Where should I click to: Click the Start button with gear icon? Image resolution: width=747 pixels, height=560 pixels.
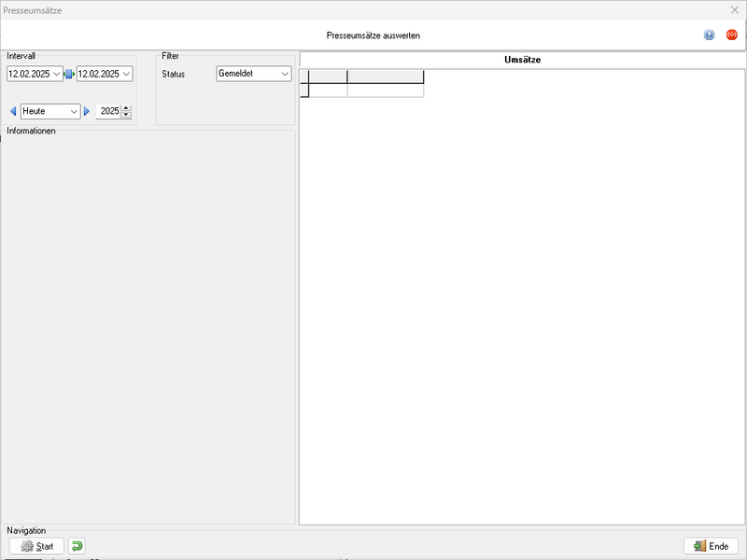[x=36, y=546]
